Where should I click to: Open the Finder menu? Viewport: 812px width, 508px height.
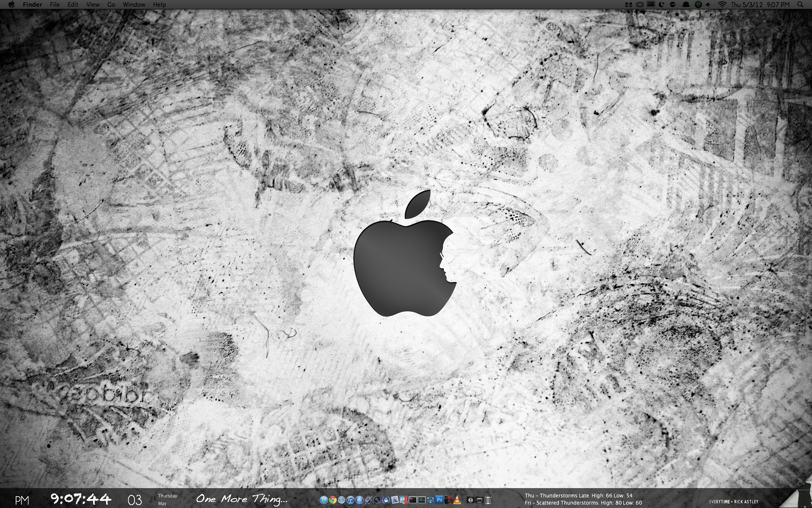(x=33, y=4)
